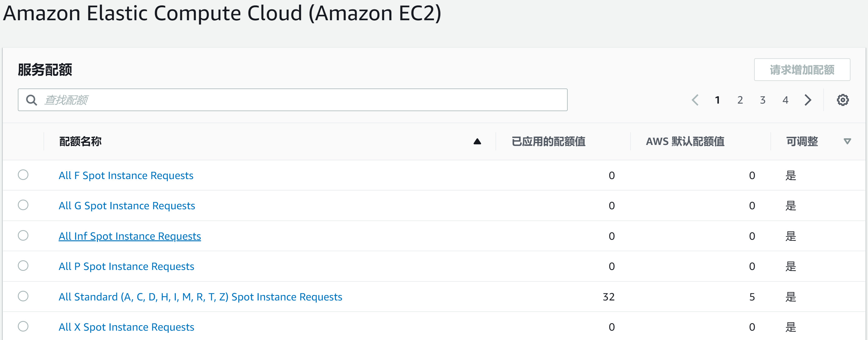This screenshot has height=340, width=868.
Task: Choose the All X Spot Instance Requests radio button
Action: [x=23, y=326]
